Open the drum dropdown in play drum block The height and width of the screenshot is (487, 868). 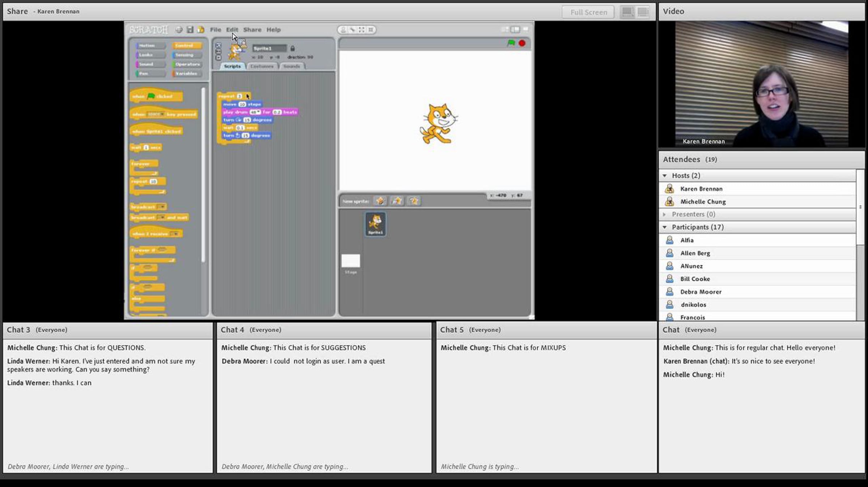255,112
